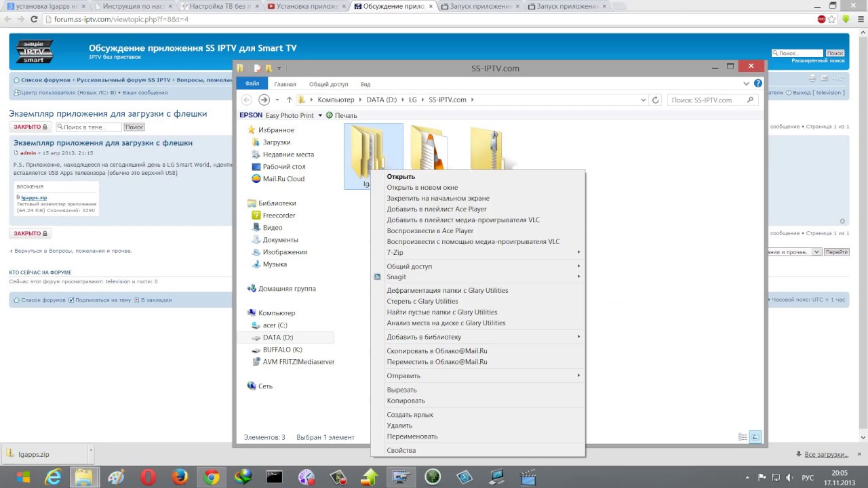Select the zipped folder icon in Explorer
This screenshot has width=868, height=488.
pos(488,147)
